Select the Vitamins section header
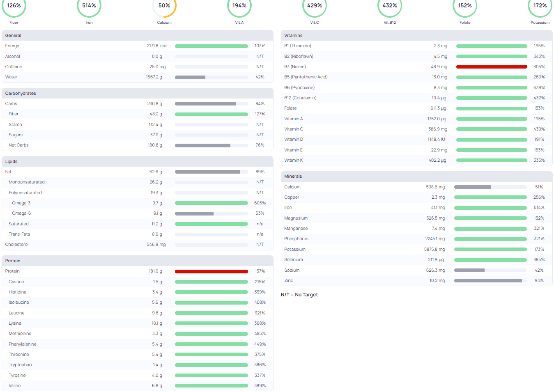554x392 pixels. coord(417,36)
